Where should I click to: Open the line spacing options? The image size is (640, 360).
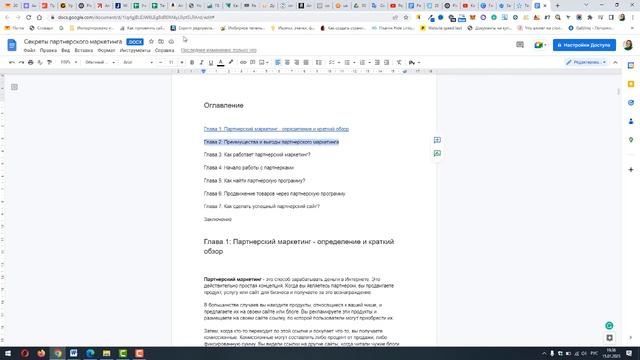click(x=319, y=62)
